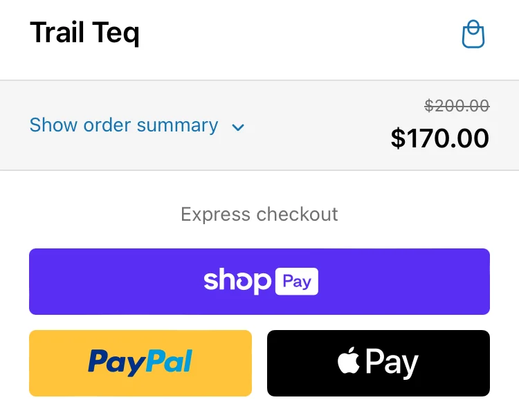This screenshot has width=519, height=420.
Task: Click the light-blue Pal letters in PayPal
Action: (168, 362)
